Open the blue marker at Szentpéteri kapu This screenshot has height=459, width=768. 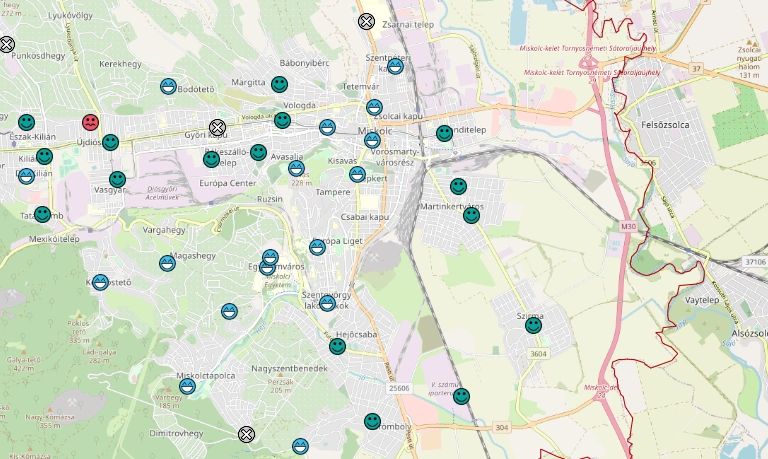point(395,67)
